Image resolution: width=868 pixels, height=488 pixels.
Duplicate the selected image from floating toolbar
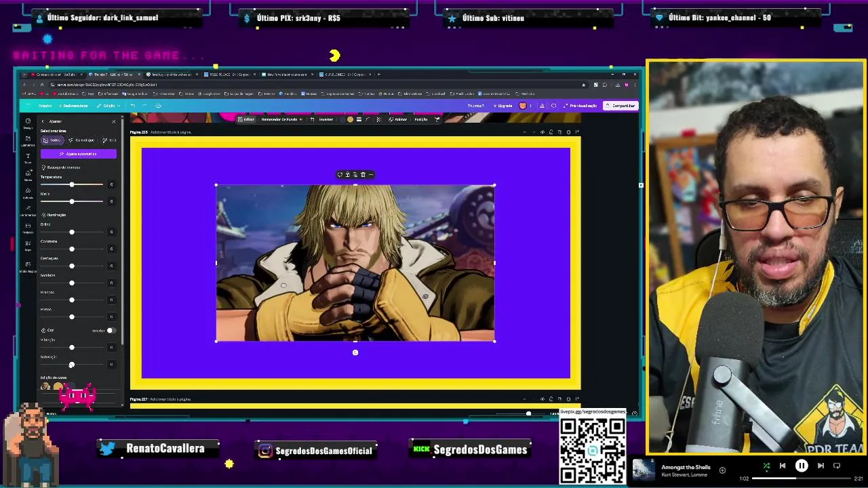click(355, 174)
